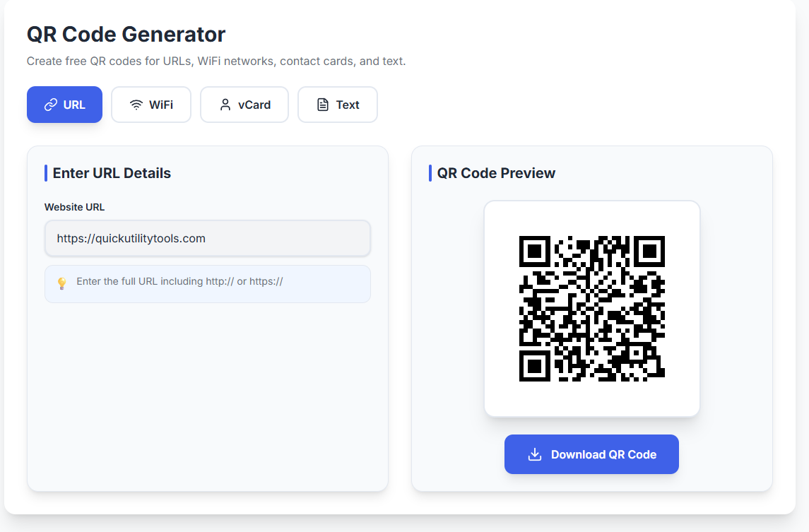The width and height of the screenshot is (809, 532).
Task: Click the Website URL input field
Action: (x=207, y=238)
